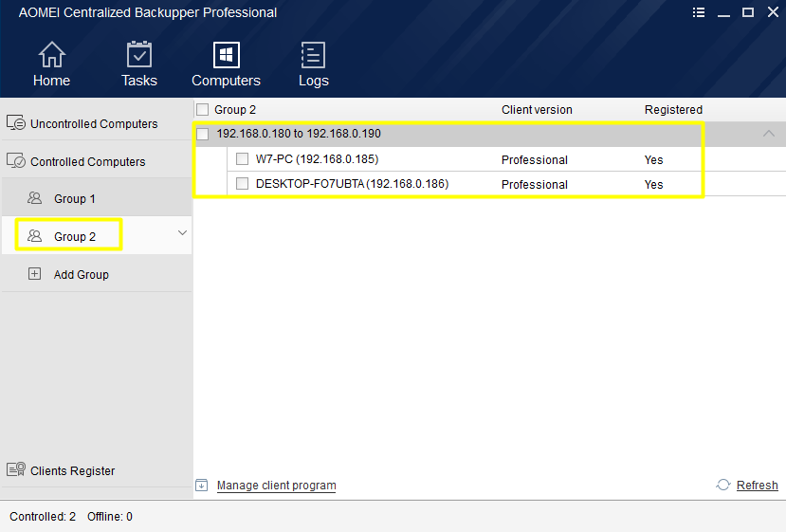Viewport: 786px width, 532px height.
Task: Open the Tasks calendar icon
Action: [138, 55]
